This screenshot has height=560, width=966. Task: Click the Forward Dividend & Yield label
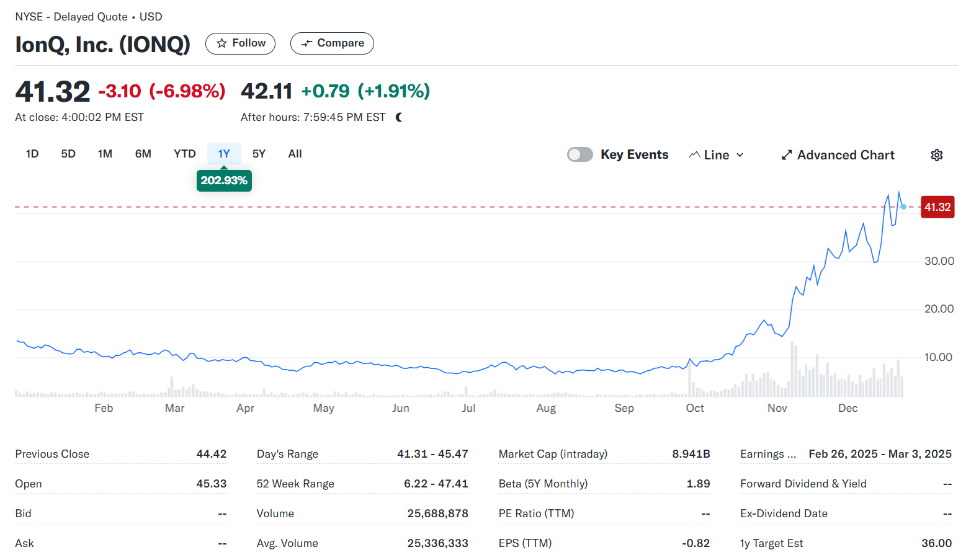point(803,484)
